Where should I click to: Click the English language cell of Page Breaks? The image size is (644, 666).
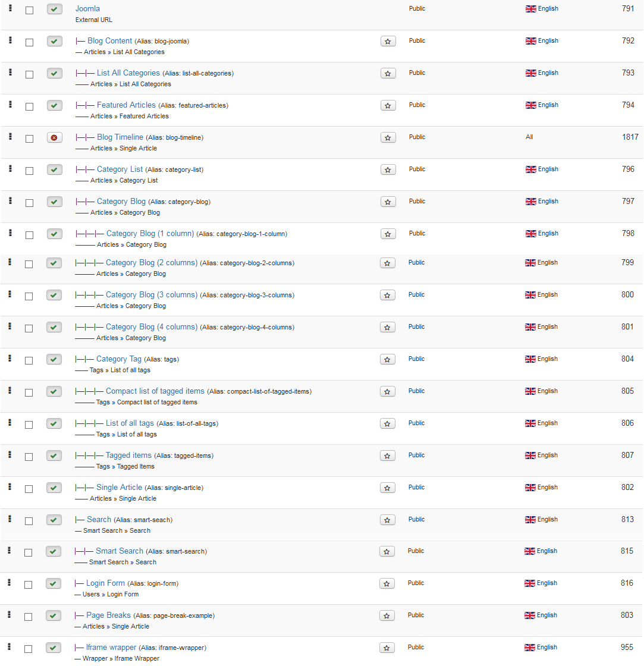coord(541,615)
